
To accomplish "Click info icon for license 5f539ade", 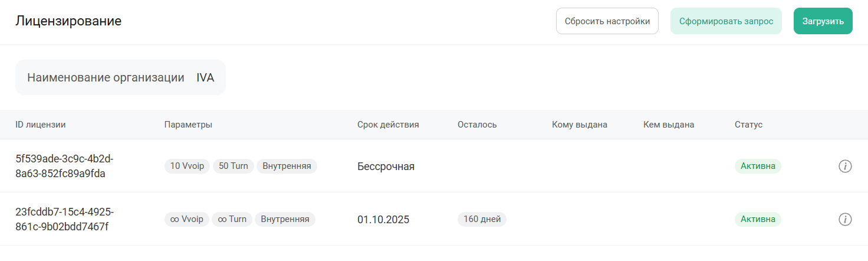I will point(845,167).
